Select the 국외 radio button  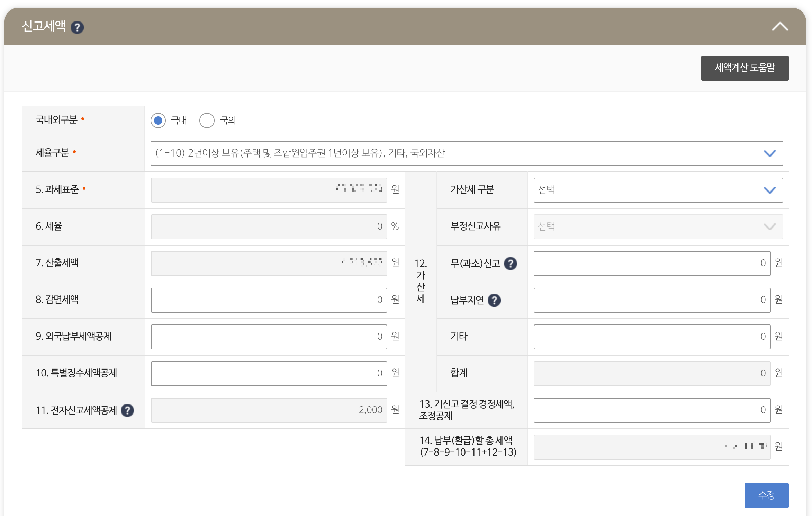(207, 121)
